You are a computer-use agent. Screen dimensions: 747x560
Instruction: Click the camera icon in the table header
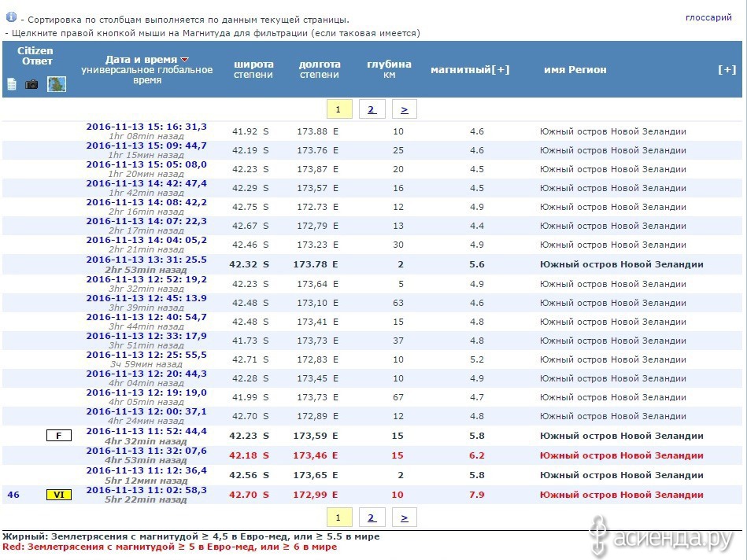[x=31, y=84]
